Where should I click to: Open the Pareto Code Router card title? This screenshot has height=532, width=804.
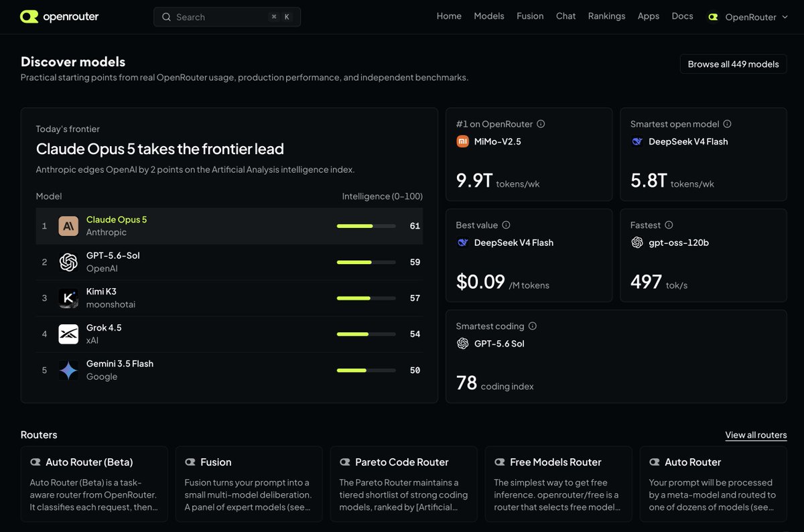[402, 462]
